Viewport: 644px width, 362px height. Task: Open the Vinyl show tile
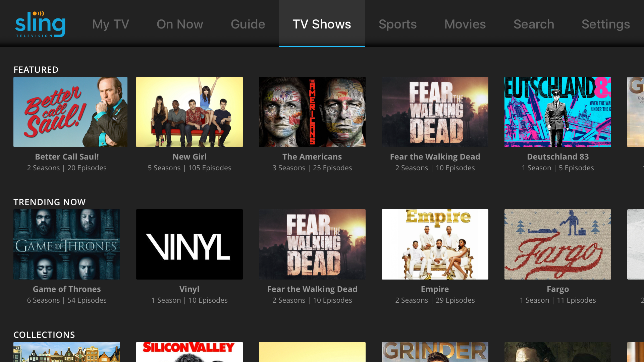click(x=190, y=244)
